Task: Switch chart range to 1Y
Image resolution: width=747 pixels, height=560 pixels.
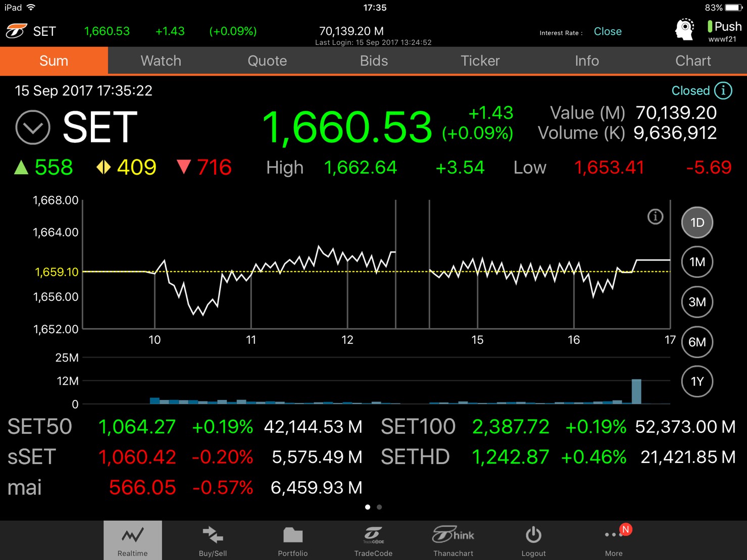Action: click(x=697, y=381)
